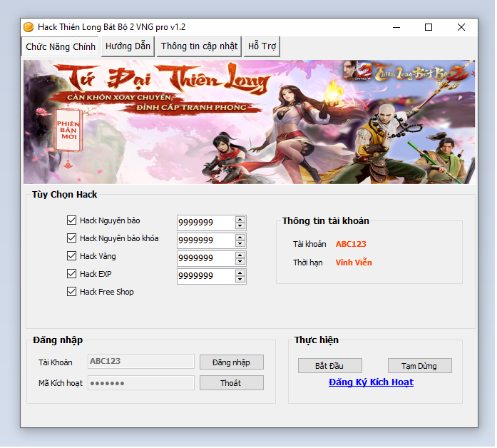Switch to the Hướng Dẫn tab
The width and height of the screenshot is (497, 448).
click(x=128, y=46)
